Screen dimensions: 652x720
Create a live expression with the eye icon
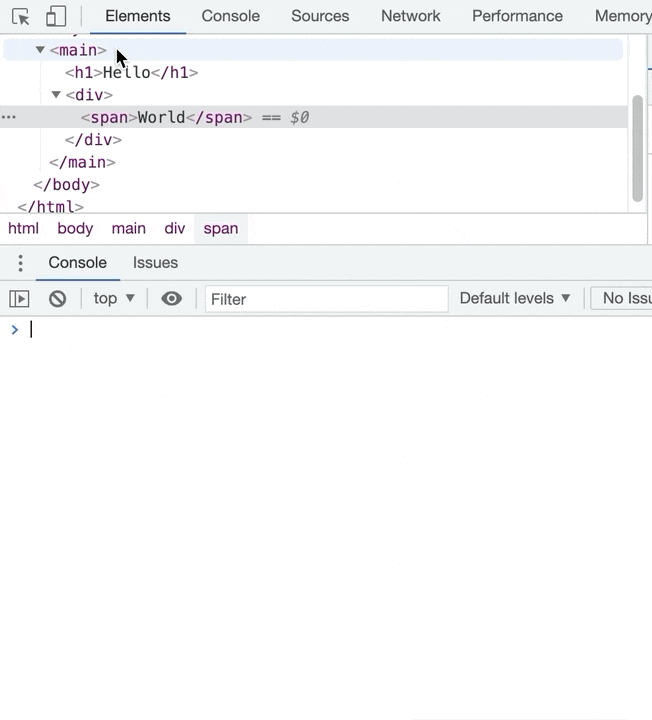point(171,299)
